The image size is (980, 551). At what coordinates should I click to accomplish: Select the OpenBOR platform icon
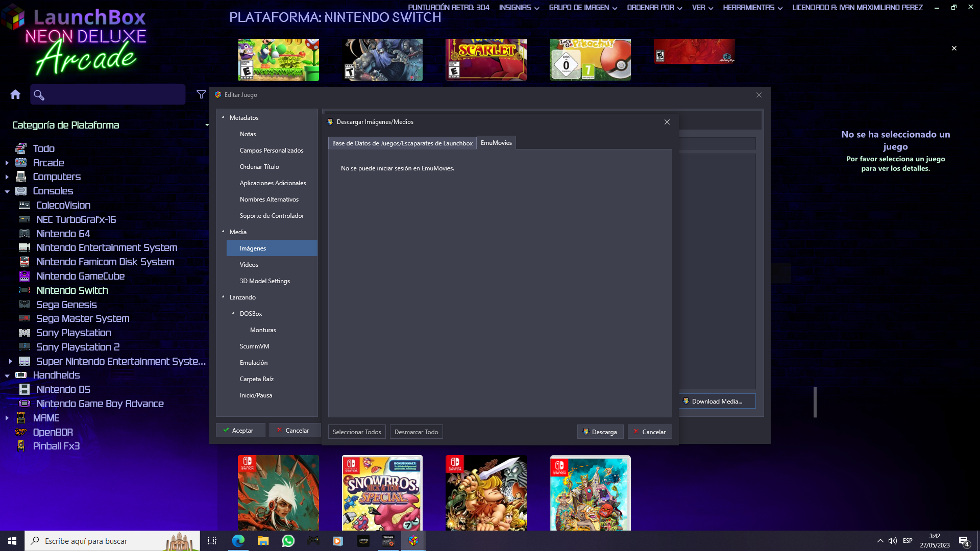(x=21, y=432)
